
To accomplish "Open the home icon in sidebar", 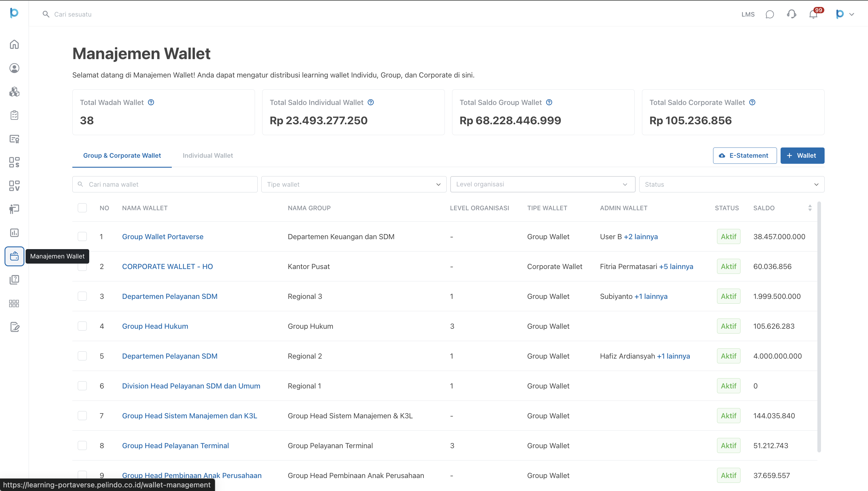I will (14, 45).
